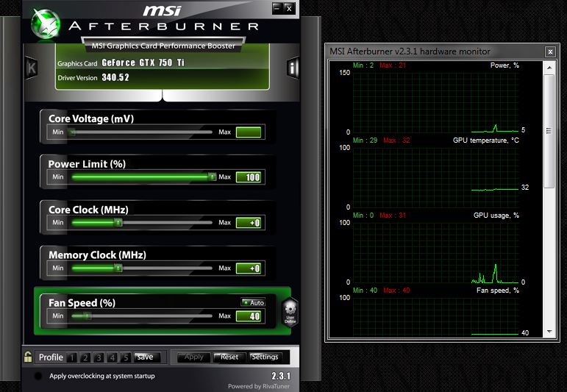
Task: Click the hardware monitor scrollbar thumb
Action: tap(549, 131)
